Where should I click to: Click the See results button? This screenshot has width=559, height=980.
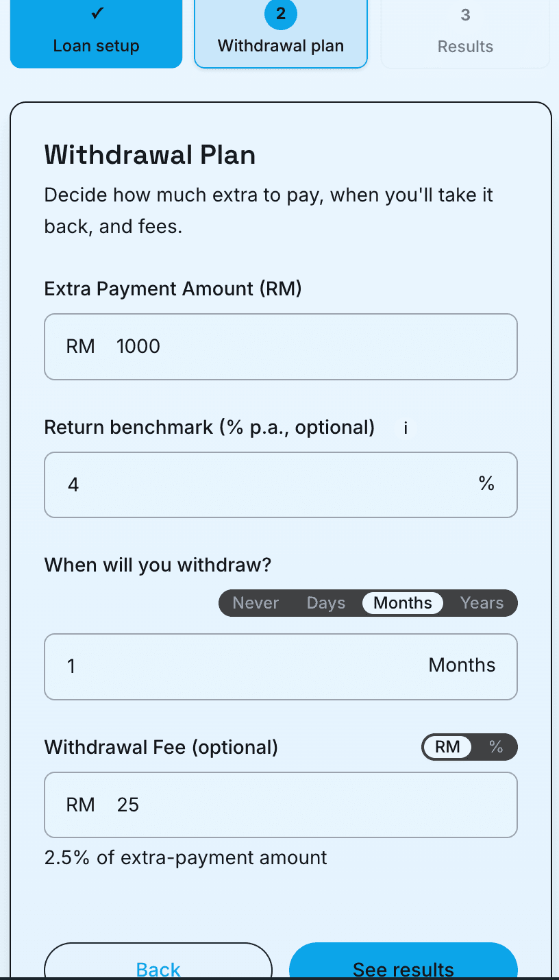(403, 966)
